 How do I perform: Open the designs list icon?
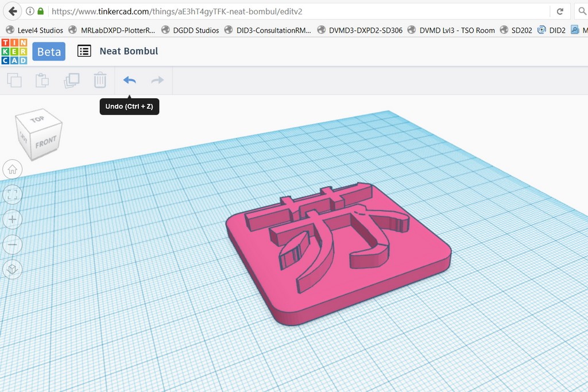pyautogui.click(x=84, y=51)
